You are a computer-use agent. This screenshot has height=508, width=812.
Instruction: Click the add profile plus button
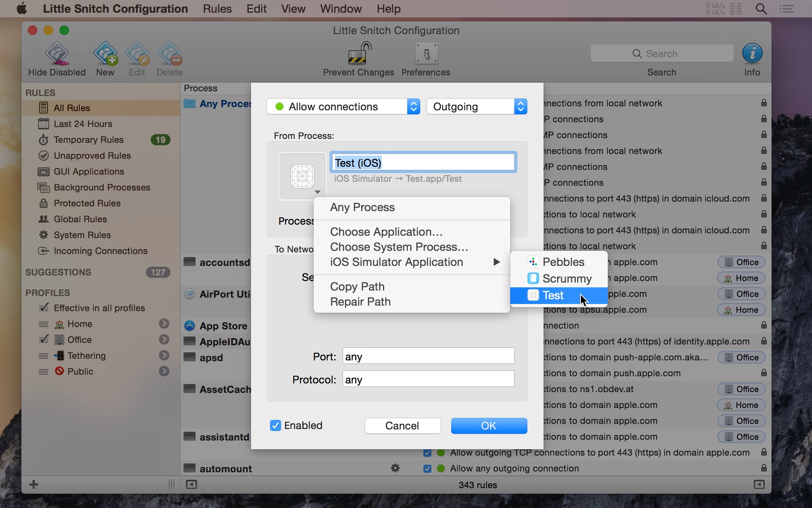(34, 485)
